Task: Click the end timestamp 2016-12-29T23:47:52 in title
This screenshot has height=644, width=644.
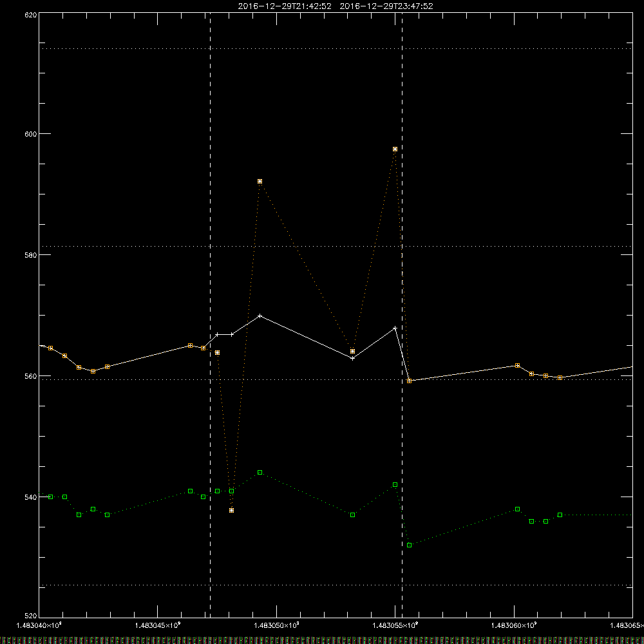Action: (386, 6)
